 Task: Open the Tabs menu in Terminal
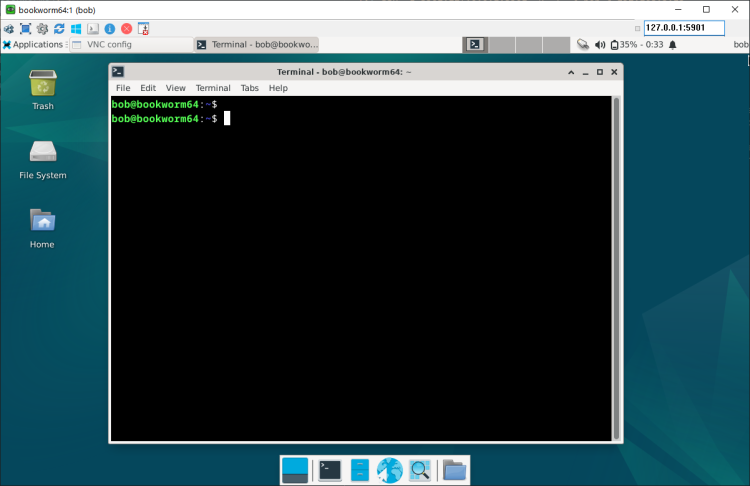249,88
